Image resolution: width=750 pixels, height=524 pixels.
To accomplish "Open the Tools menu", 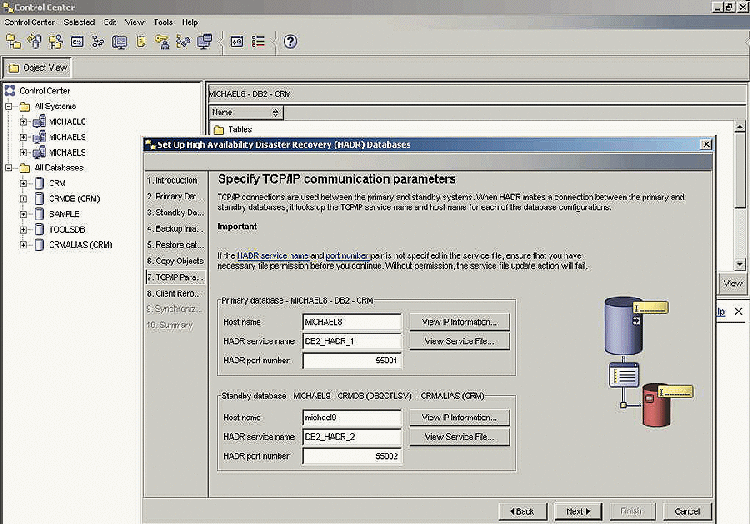I will click(163, 22).
